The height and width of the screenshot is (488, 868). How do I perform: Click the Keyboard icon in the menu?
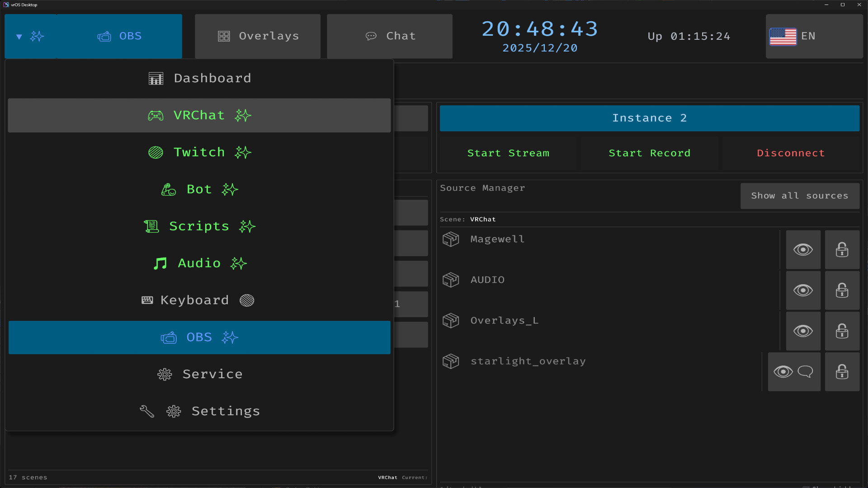[146, 300]
